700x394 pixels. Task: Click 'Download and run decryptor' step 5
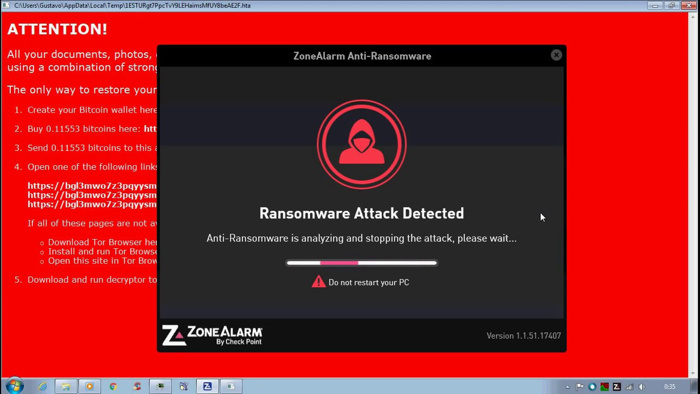click(92, 280)
